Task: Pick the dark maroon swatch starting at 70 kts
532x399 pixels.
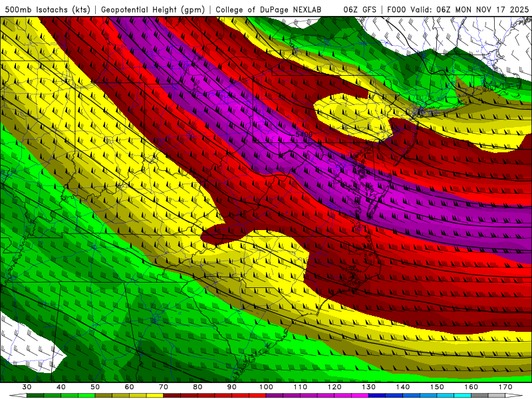Action: point(172,396)
